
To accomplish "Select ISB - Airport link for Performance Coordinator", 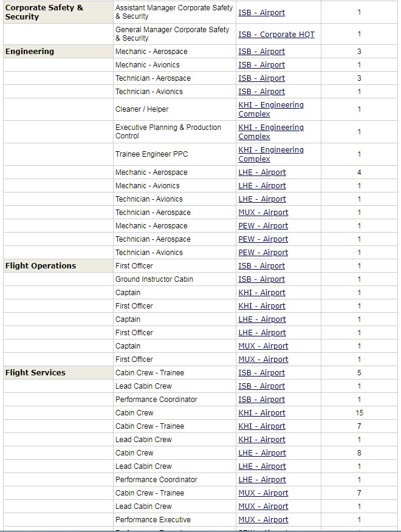I will [261, 400].
